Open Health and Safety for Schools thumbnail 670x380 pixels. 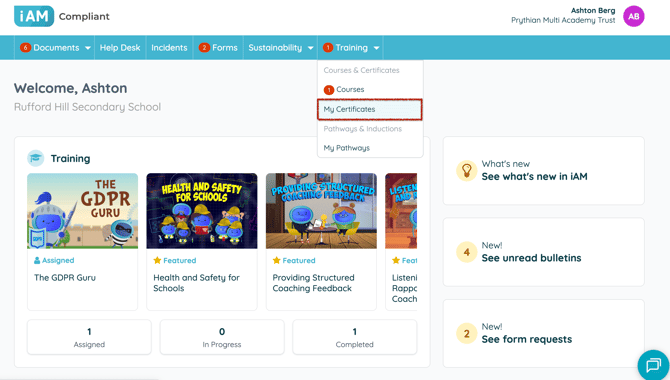pyautogui.click(x=202, y=211)
